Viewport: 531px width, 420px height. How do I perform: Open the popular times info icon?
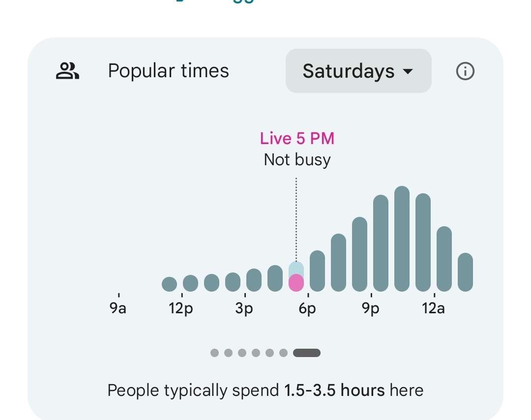465,72
